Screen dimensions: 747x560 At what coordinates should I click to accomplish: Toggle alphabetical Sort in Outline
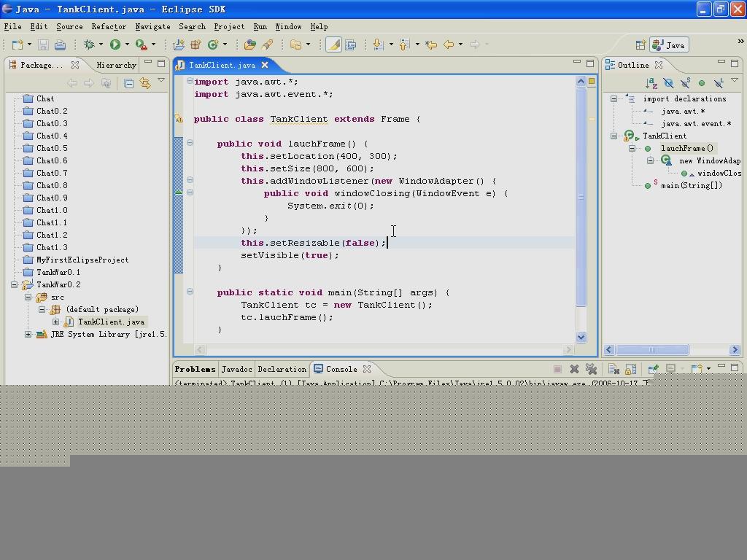(651, 84)
